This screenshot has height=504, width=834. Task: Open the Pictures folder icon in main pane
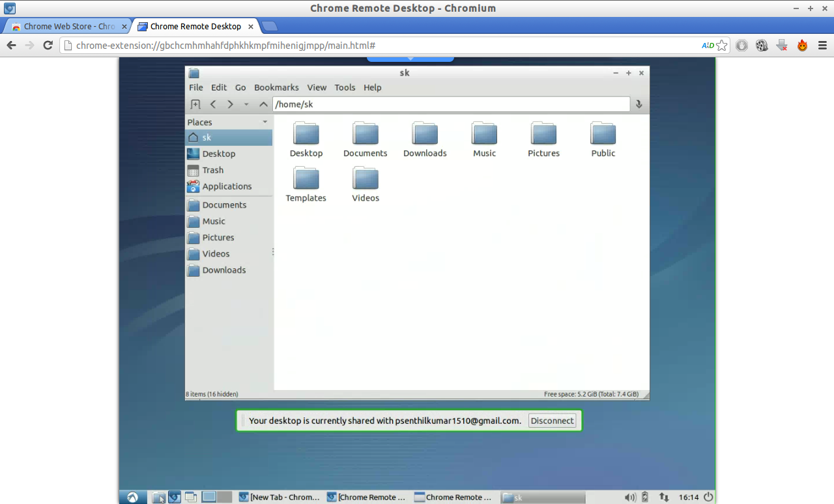pyautogui.click(x=543, y=133)
